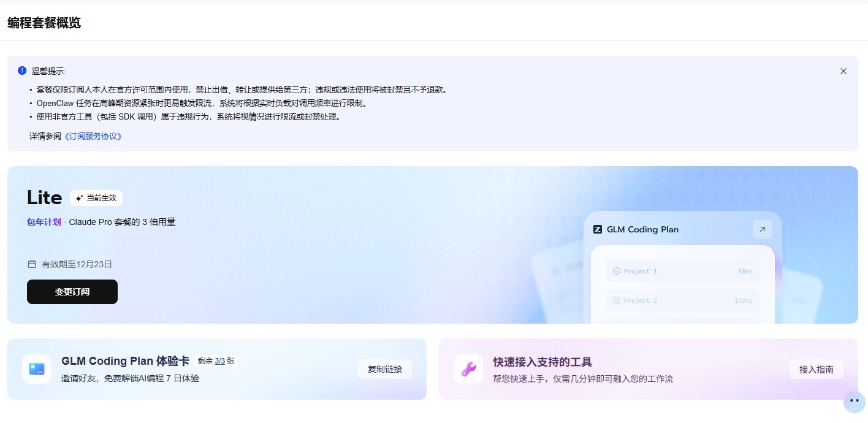This screenshot has height=423, width=868.
Task: Click the wrench icon for 快速接入支持的工具
Action: (468, 369)
